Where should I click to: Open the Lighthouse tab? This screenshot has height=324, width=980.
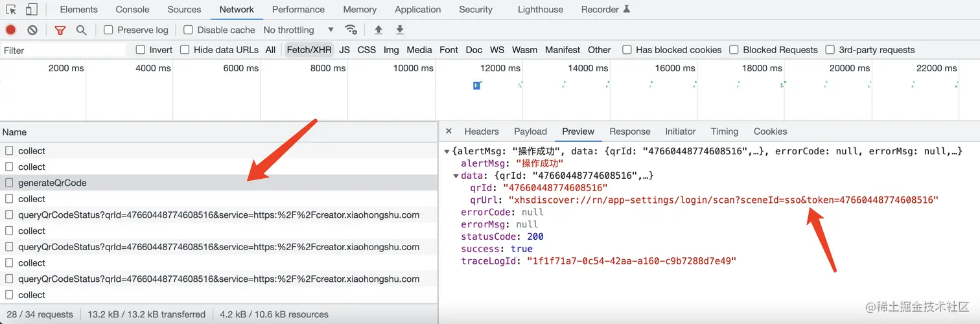541,10
